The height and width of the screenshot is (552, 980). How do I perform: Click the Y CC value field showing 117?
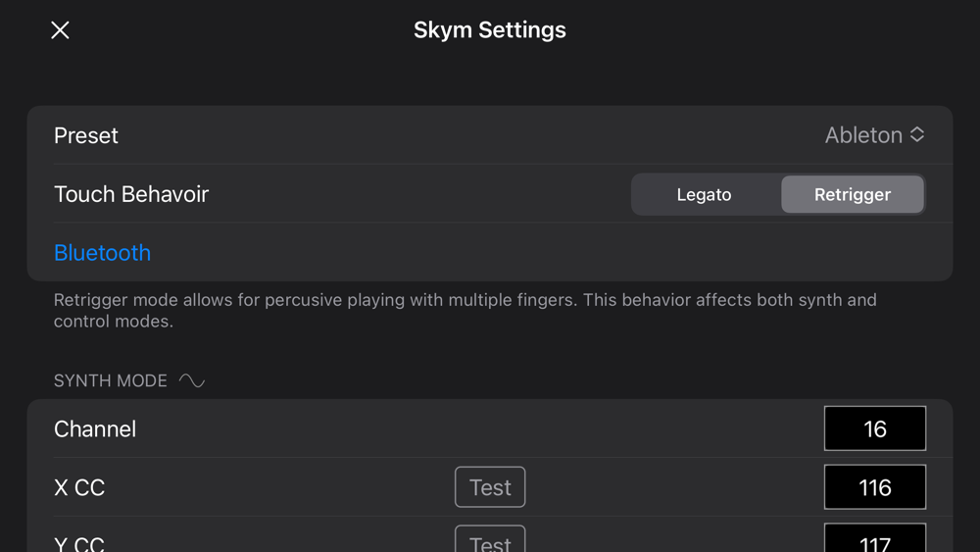(874, 539)
